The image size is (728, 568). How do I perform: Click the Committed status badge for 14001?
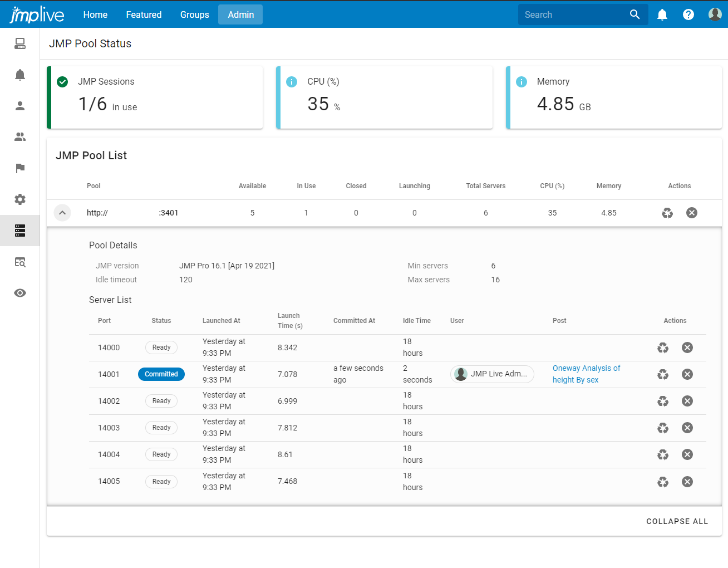161,374
